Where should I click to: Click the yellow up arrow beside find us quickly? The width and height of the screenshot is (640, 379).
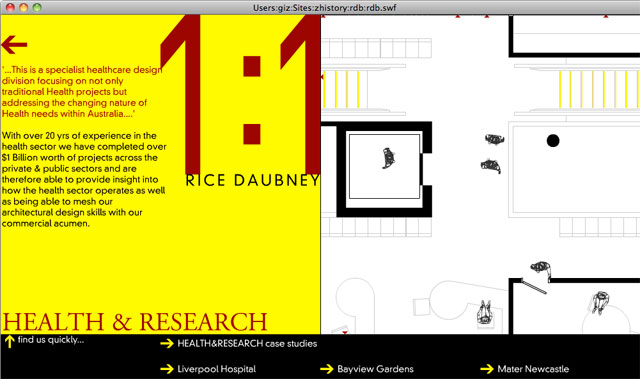(9, 341)
